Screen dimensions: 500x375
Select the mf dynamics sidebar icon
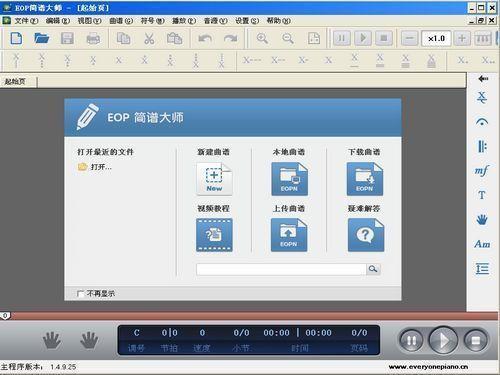click(x=482, y=171)
